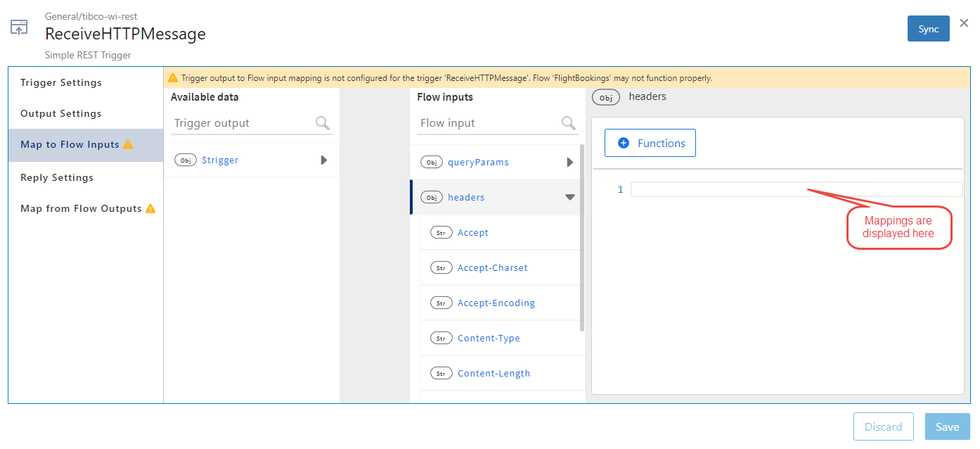Screen dimensions: 980x449
Task: Click the Obj type badge beside $trigger
Action: click(186, 160)
